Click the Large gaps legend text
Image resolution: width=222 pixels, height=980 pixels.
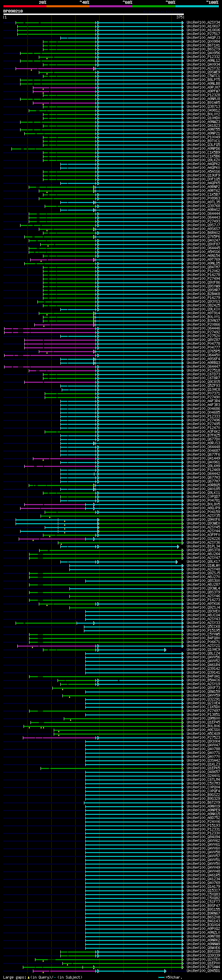43,977
